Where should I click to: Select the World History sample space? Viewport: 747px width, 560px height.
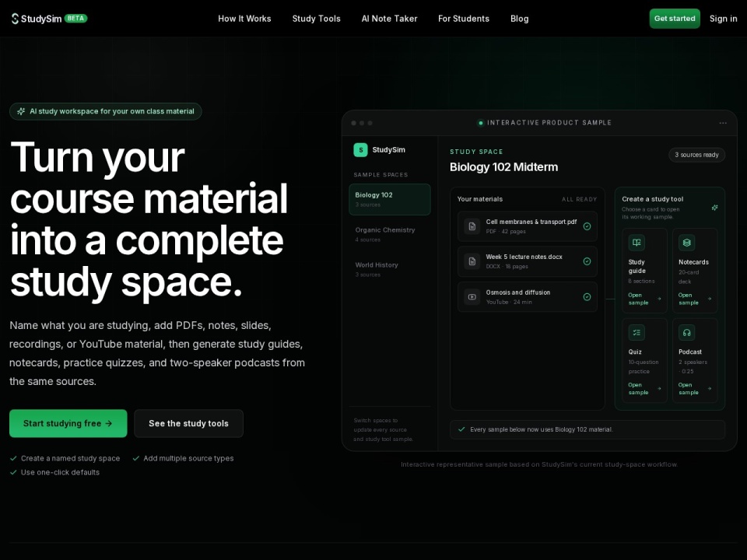tap(390, 270)
